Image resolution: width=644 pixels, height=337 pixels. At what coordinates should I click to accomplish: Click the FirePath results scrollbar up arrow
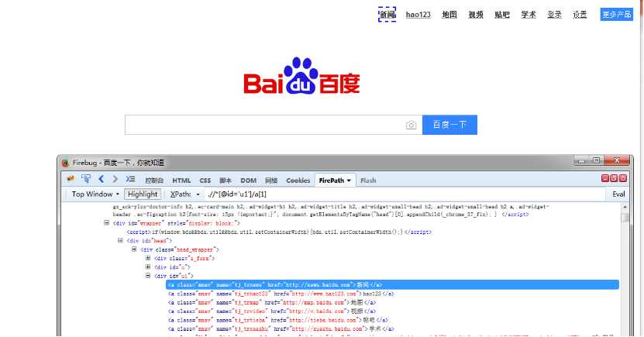click(x=625, y=207)
